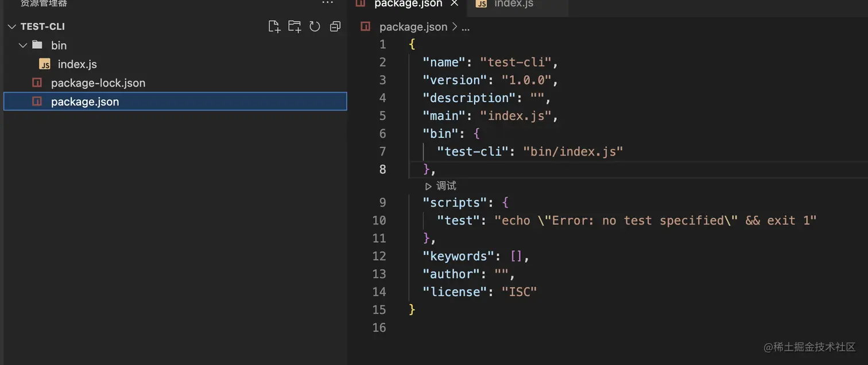Refresh the explorer file tree
The image size is (868, 365).
(x=315, y=26)
